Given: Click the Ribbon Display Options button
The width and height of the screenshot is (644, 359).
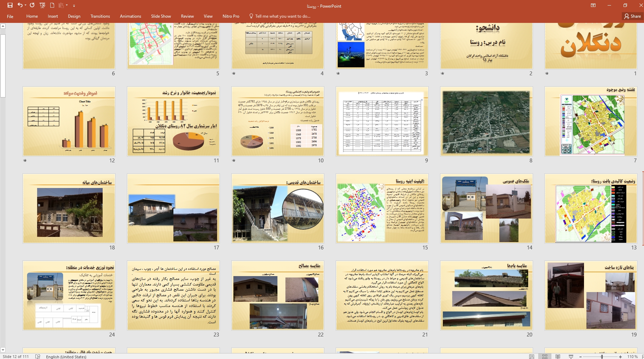Looking at the screenshot, I should (x=593, y=5).
